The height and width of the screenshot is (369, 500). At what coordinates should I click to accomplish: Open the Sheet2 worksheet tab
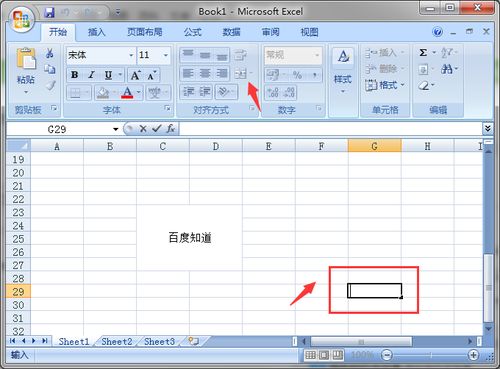point(117,341)
